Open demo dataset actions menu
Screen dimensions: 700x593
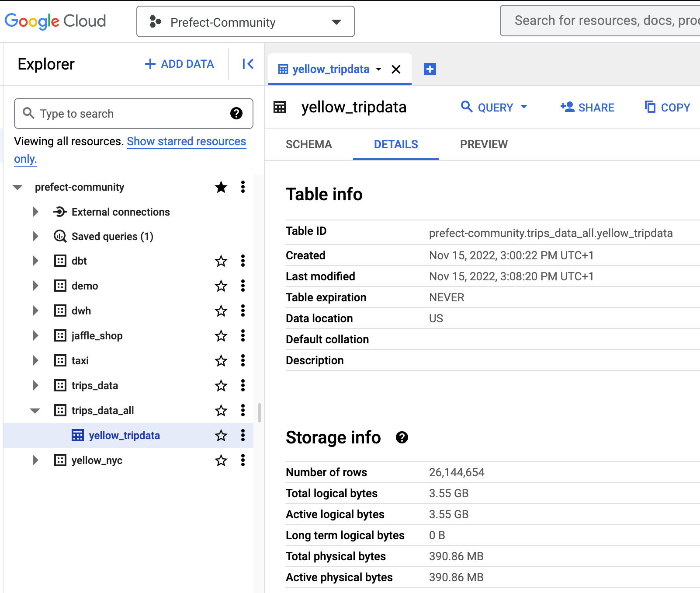(243, 286)
